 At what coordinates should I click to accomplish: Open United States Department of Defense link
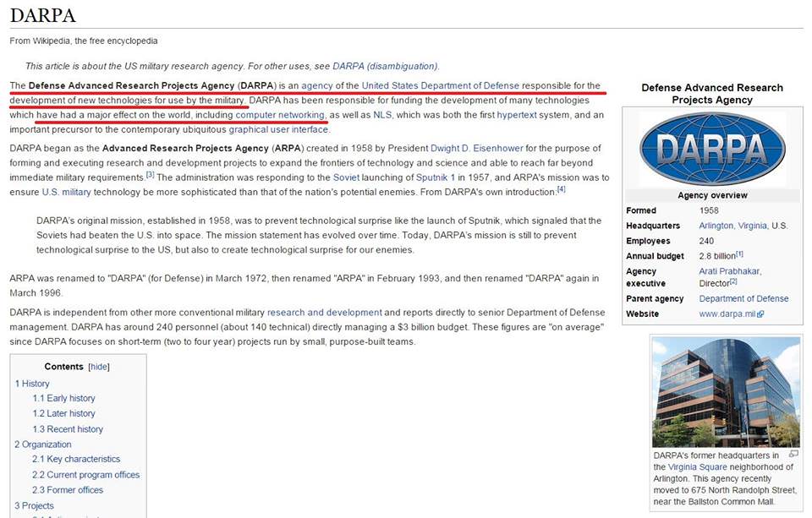[440, 85]
